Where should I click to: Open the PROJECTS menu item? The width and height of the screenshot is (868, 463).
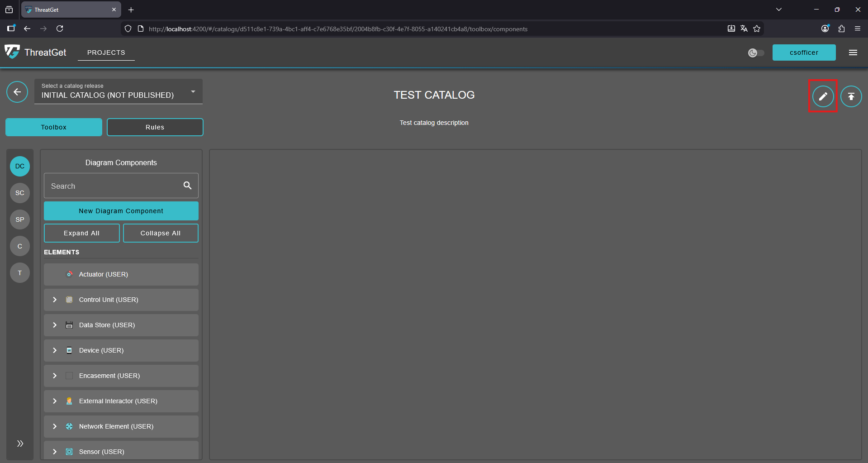[106, 52]
